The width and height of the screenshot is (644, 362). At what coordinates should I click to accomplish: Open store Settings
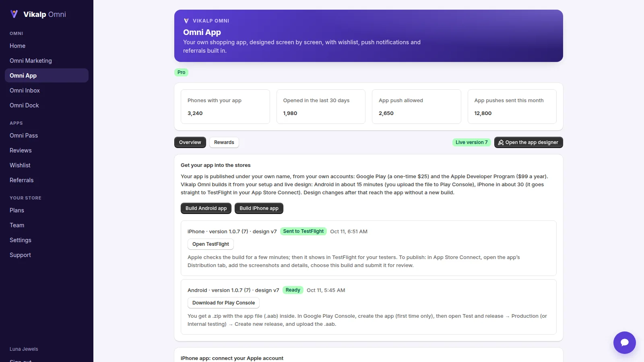coord(47,240)
